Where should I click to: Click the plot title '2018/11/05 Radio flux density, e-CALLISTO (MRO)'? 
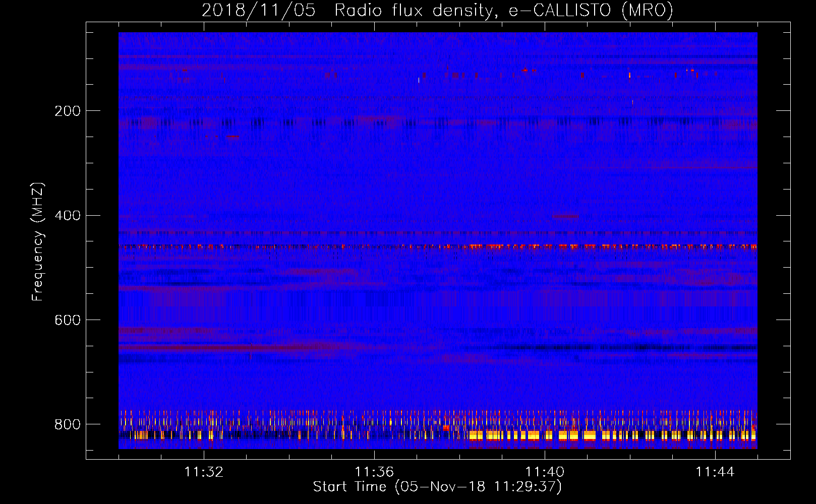437,11
